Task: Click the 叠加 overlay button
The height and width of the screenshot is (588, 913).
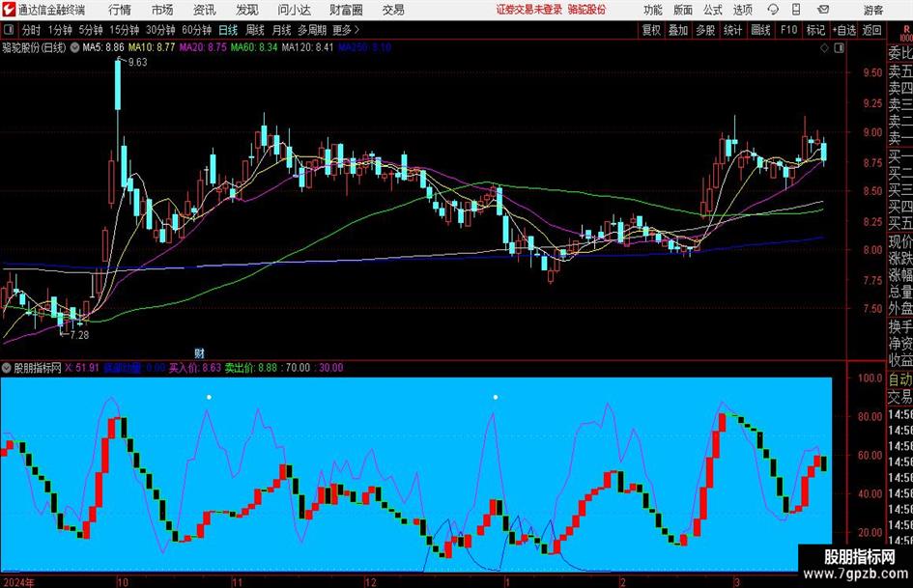Action: tap(678, 30)
